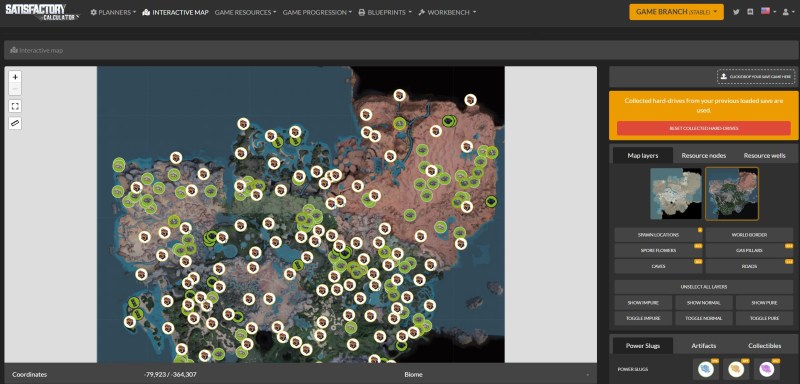The width and height of the screenshot is (800, 384).
Task: Open the Game Branch (Stable) dropdown
Action: [677, 12]
